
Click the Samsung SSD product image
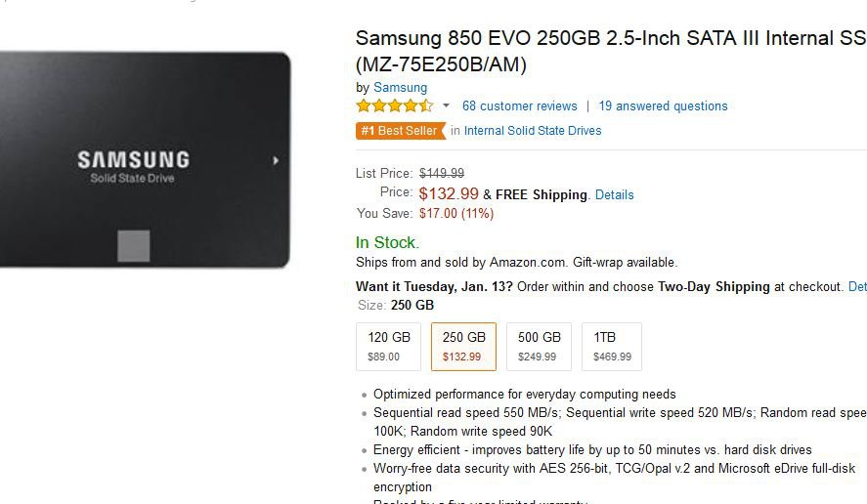(145, 160)
